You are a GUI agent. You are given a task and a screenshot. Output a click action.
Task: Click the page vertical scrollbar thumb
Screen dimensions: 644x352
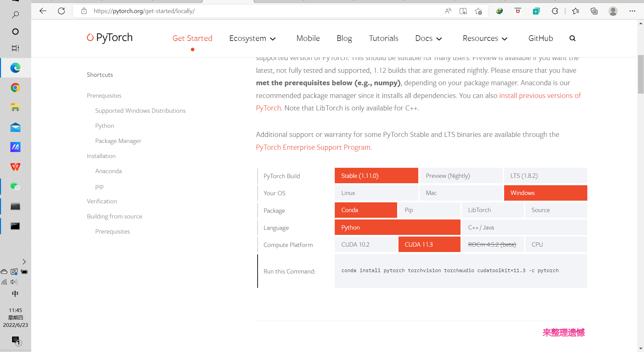(x=641, y=74)
